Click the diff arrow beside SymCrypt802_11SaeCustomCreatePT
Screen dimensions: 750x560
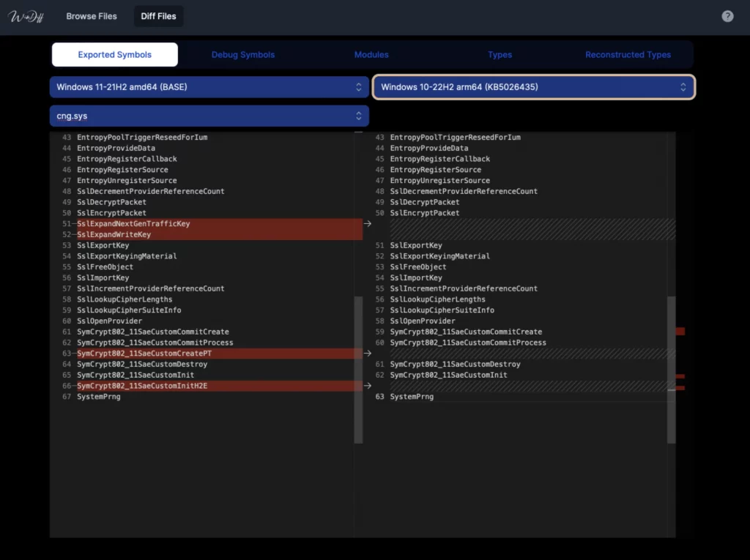(x=368, y=353)
